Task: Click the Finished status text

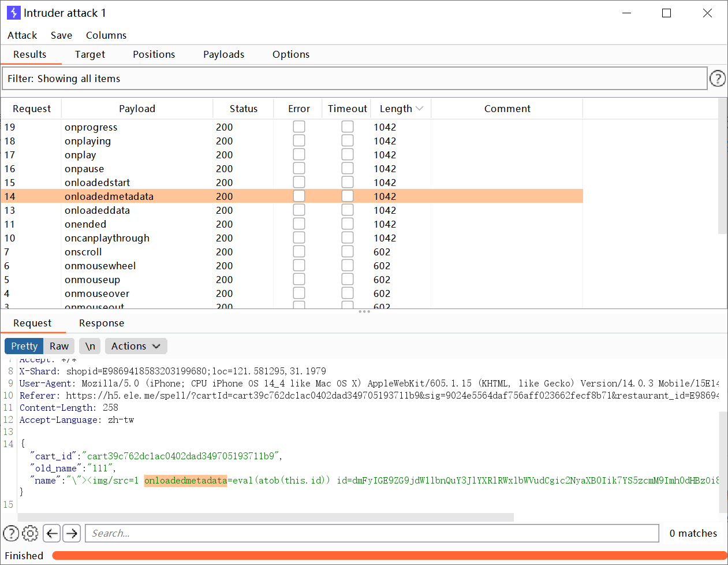Action: click(24, 556)
